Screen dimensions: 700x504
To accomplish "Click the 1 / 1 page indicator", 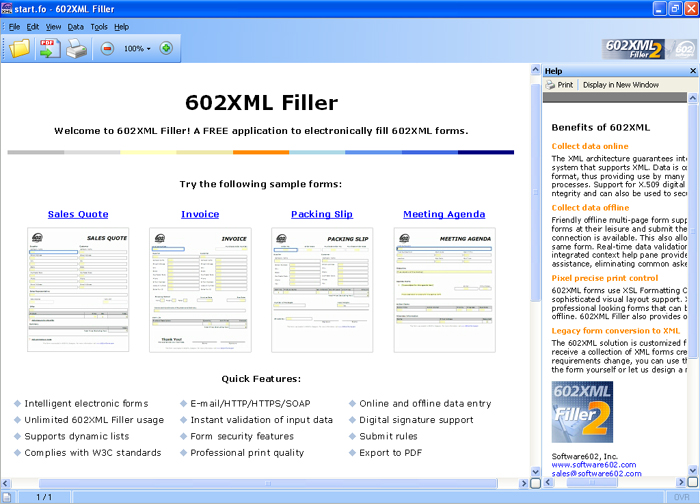I will tap(44, 497).
